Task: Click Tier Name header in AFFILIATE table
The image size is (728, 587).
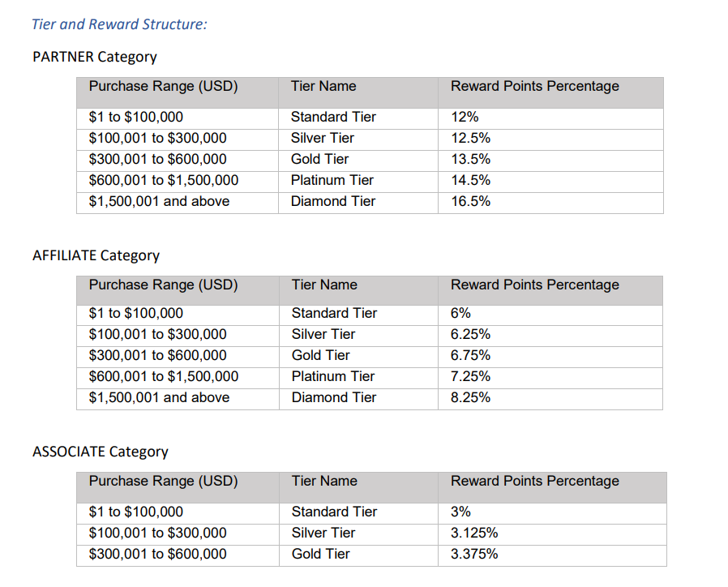Action: click(x=324, y=285)
